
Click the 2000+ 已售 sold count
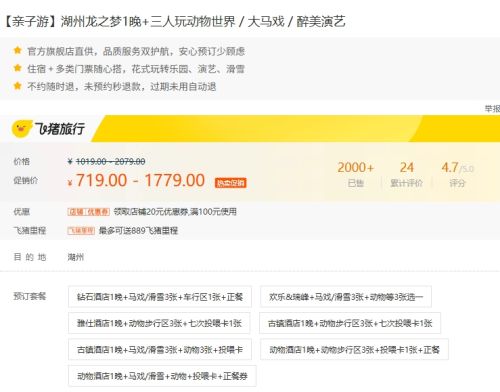356,175
